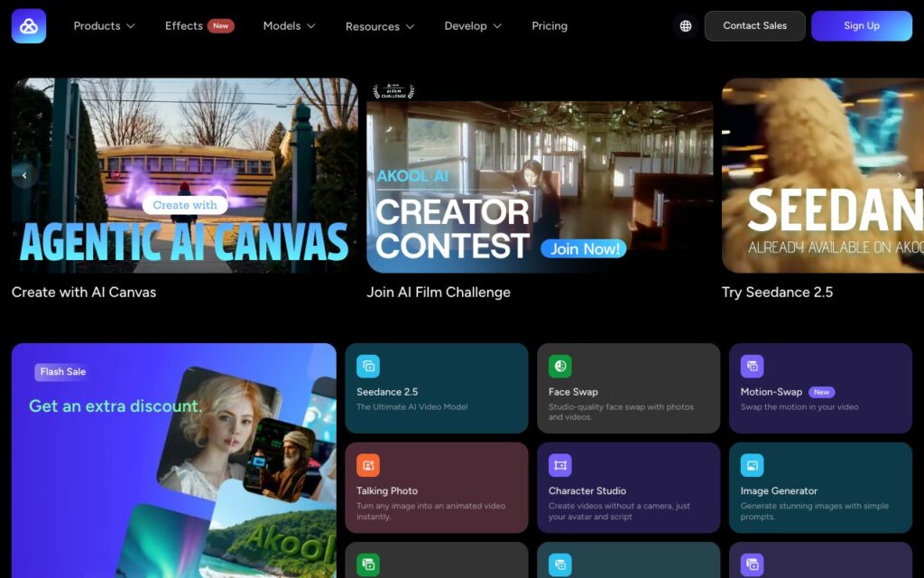Go to previous carousel slide arrow
This screenshot has width=924, height=578.
[x=24, y=175]
